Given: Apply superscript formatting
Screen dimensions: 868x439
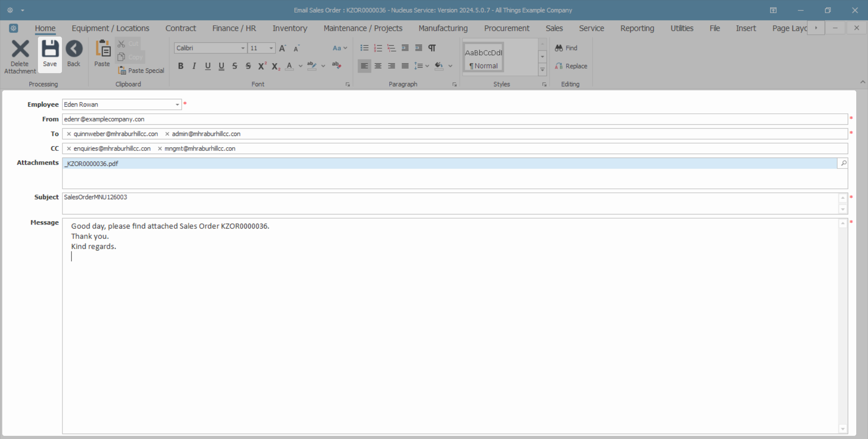Looking at the screenshot, I should point(262,66).
